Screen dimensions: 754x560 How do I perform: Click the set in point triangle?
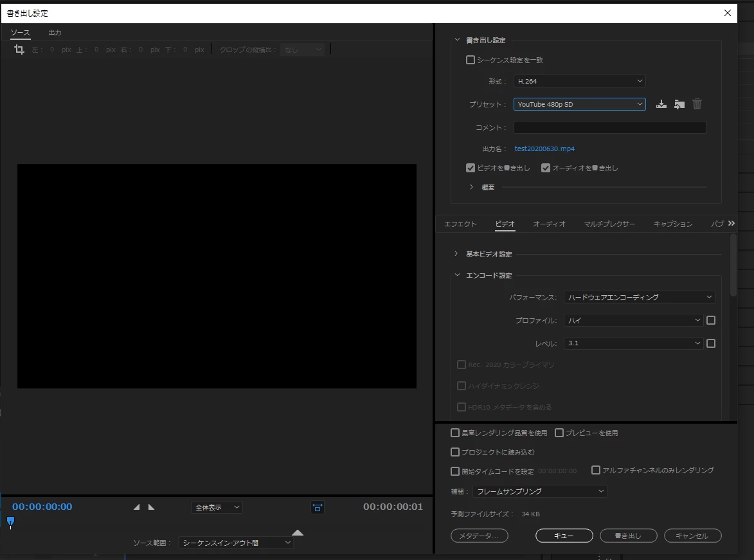tap(136, 507)
